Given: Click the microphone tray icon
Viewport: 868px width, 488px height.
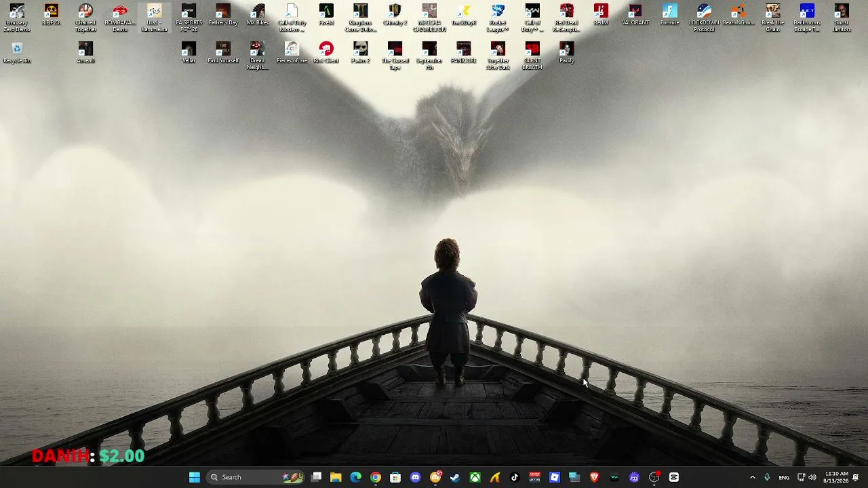Looking at the screenshot, I should point(767,477).
